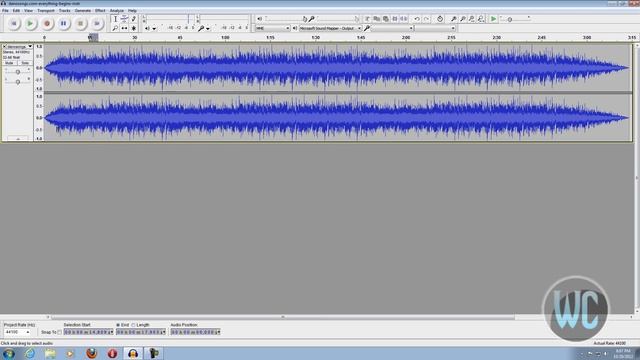
Task: Click the track gain slider
Action: pyautogui.click(x=18, y=72)
